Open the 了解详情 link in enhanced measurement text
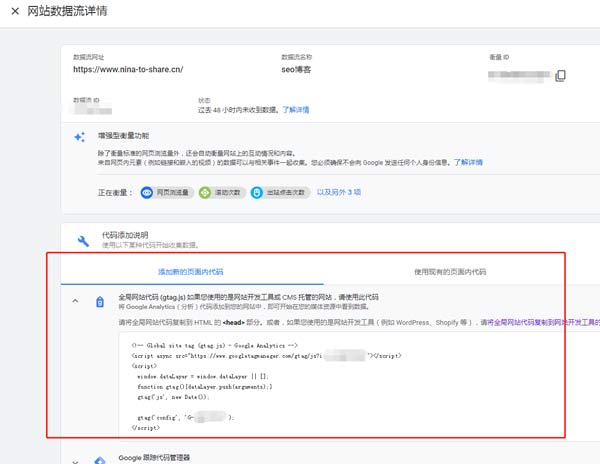Image resolution: width=600 pixels, height=464 pixels. (468, 163)
